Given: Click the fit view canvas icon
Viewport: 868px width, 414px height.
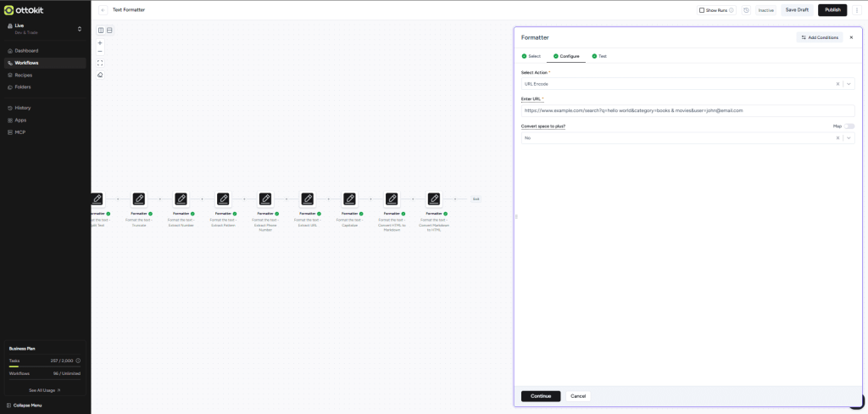Looking at the screenshot, I should pos(100,63).
